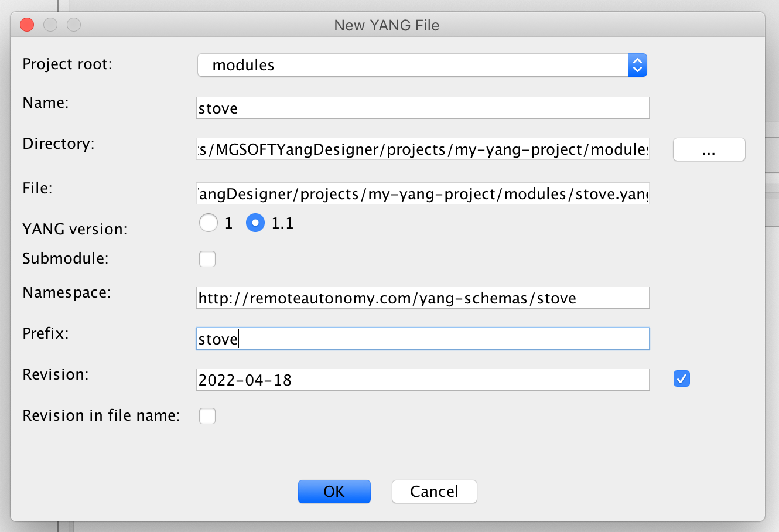Enable the Submodule checkbox

(207, 259)
